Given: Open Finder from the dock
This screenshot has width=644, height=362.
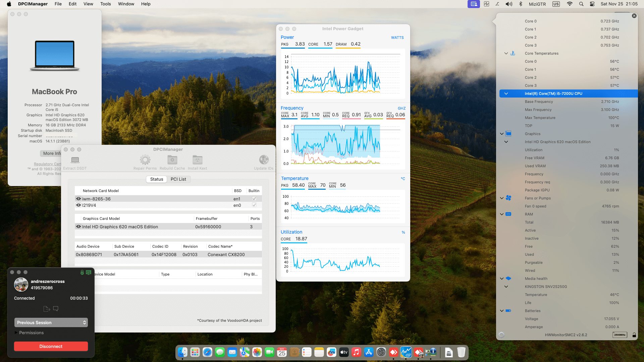Looking at the screenshot, I should tap(182, 352).
